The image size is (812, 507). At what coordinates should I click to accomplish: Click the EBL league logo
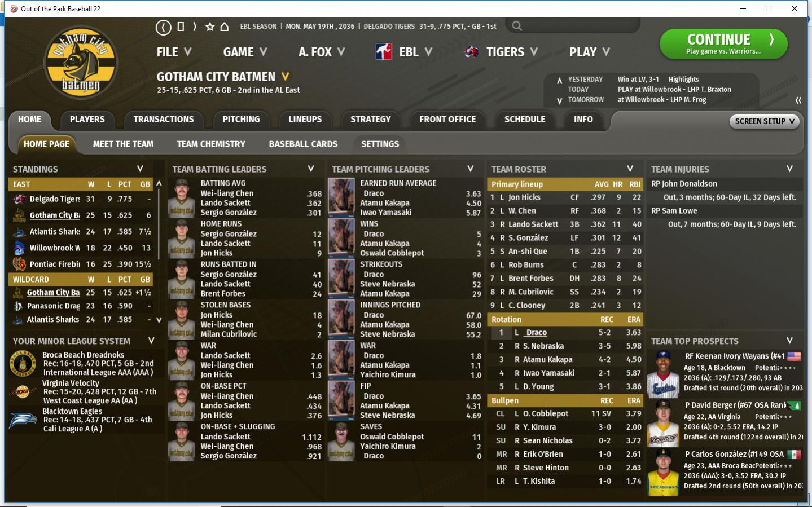pyautogui.click(x=384, y=52)
